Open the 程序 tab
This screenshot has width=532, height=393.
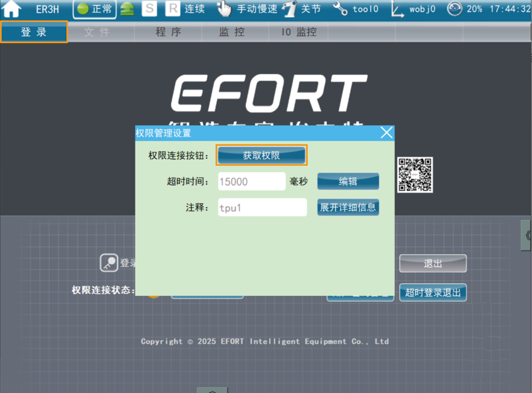[x=168, y=32]
